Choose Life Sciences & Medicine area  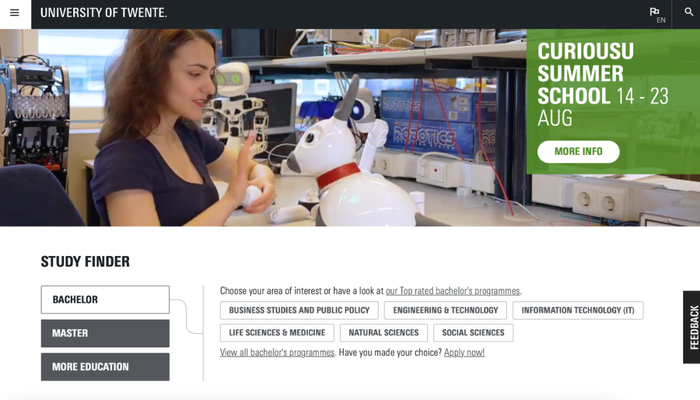coord(277,333)
